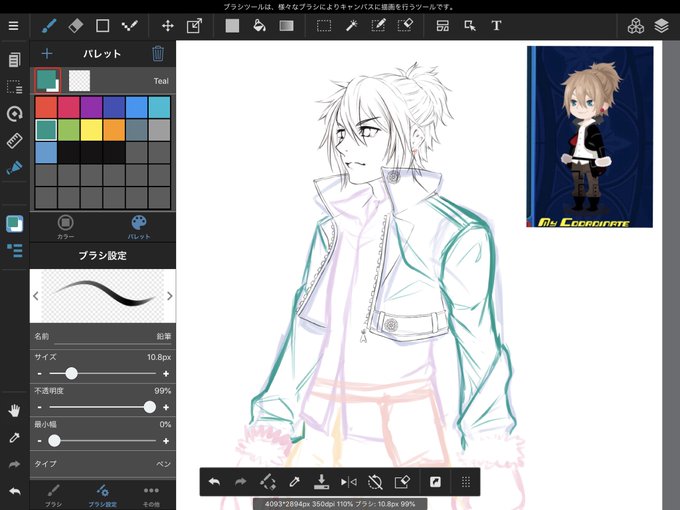This screenshot has height=510, width=680.
Task: Select the Magic Wand tool
Action: coord(351,26)
